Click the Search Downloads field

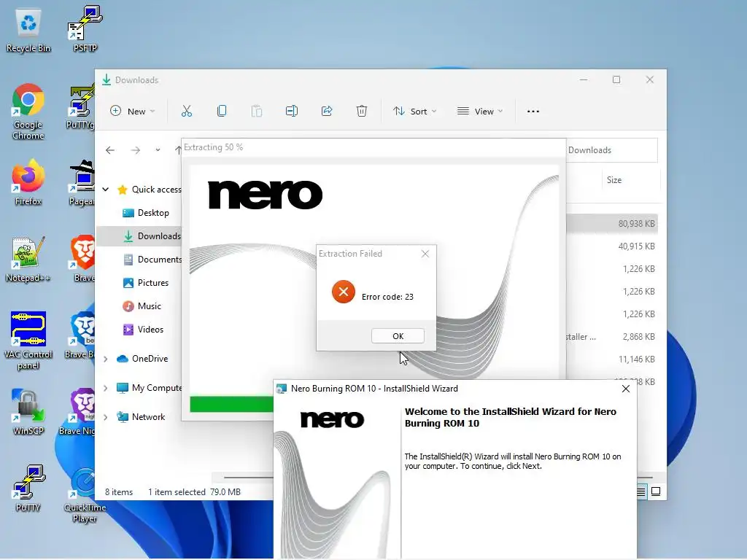click(x=612, y=150)
